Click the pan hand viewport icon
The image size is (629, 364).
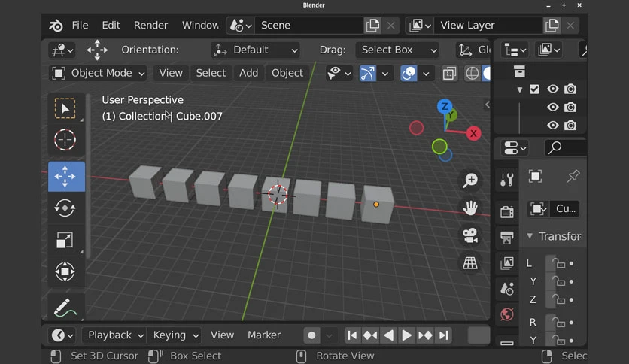tap(469, 208)
